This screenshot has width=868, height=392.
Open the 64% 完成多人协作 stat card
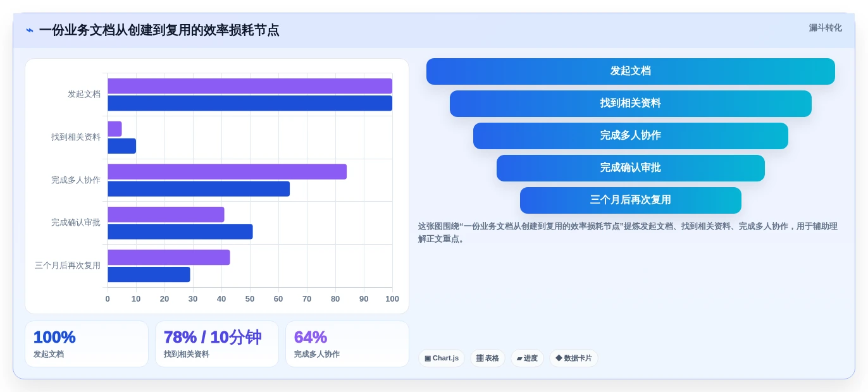click(347, 344)
